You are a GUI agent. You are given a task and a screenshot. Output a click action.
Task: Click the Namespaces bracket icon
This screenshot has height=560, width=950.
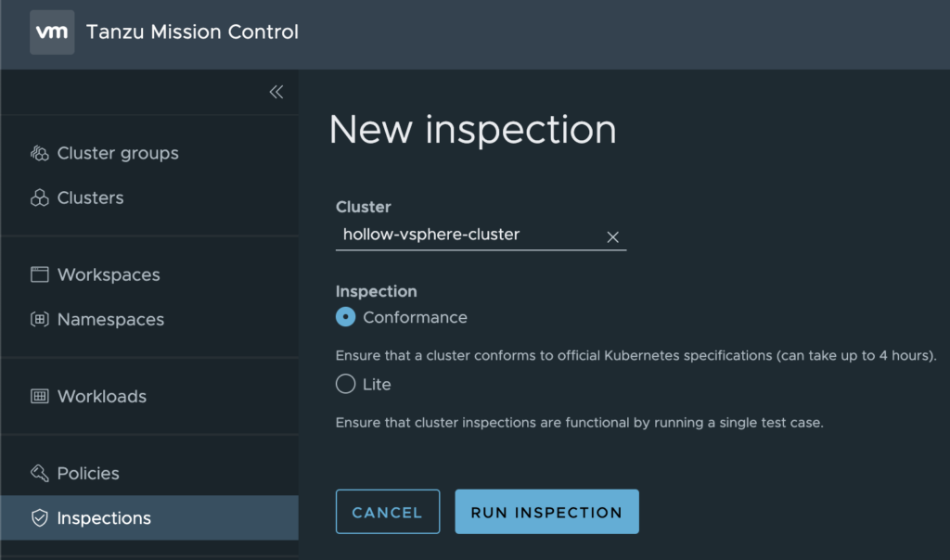(40, 320)
